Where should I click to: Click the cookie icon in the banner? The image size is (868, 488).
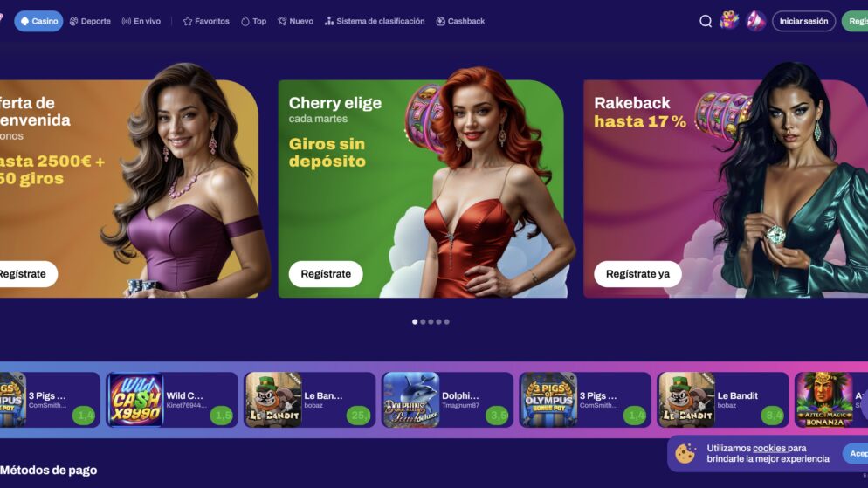tap(685, 454)
